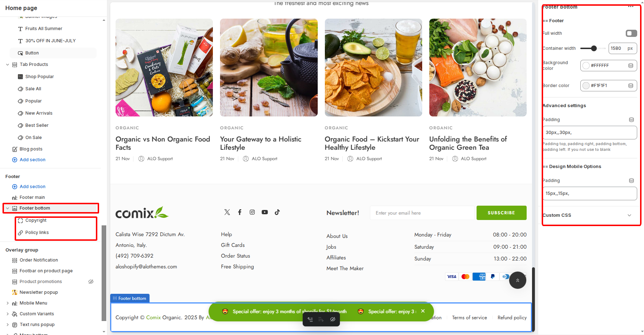This screenshot has width=644, height=335.
Task: Click the dynamic source icon beside Background color
Action: (631, 66)
